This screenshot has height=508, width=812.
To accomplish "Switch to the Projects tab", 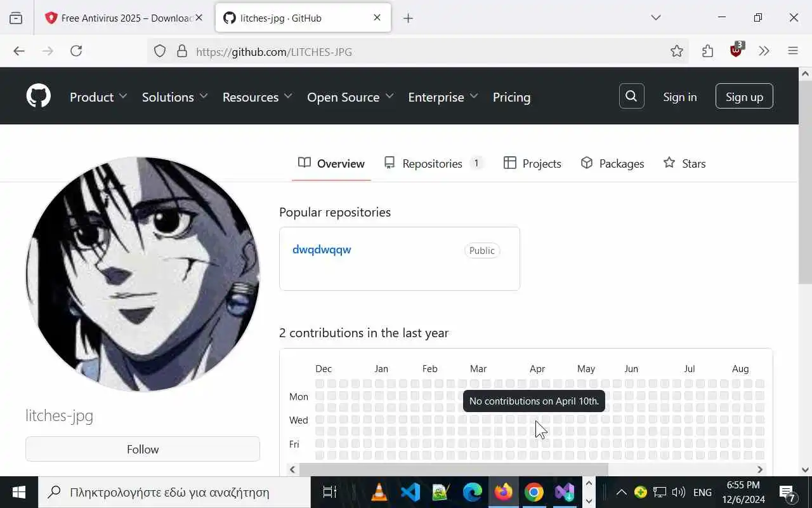I will (x=532, y=163).
